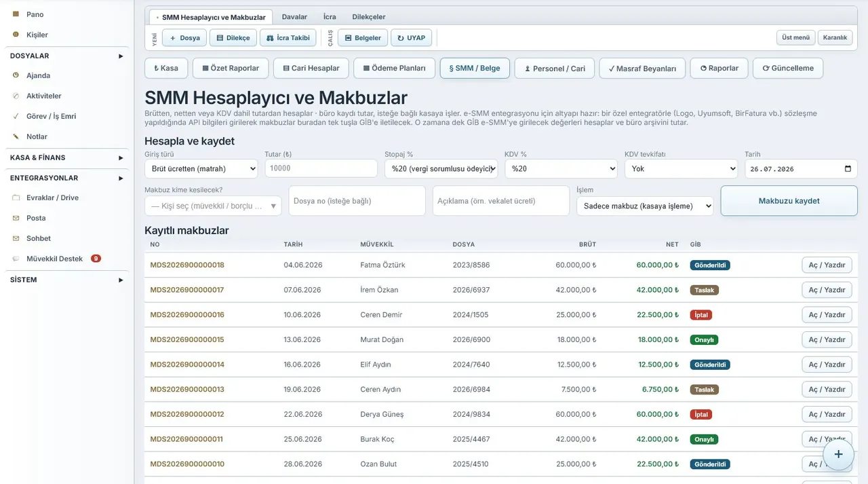Switch to the Dilekçeler tab
868x484 pixels.
pyautogui.click(x=369, y=17)
